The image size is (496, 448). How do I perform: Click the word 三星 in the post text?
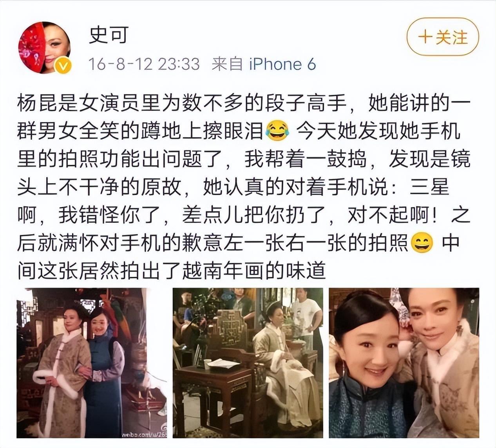tap(429, 188)
